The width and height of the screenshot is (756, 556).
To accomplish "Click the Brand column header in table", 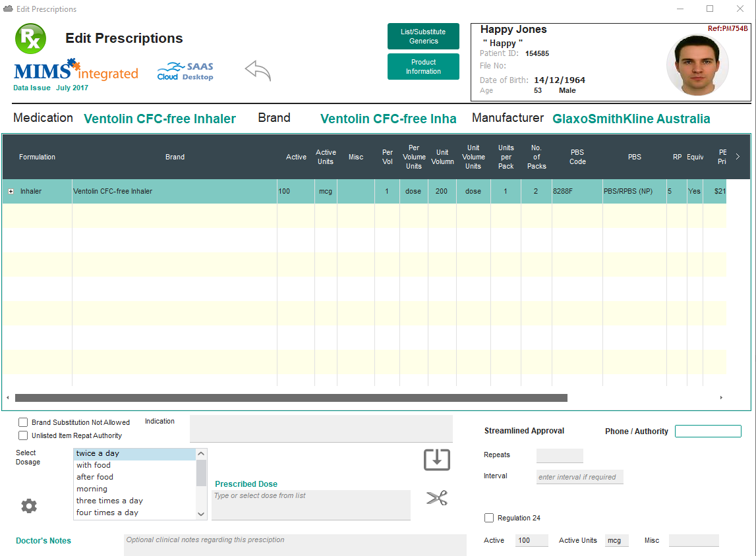I will pyautogui.click(x=175, y=157).
